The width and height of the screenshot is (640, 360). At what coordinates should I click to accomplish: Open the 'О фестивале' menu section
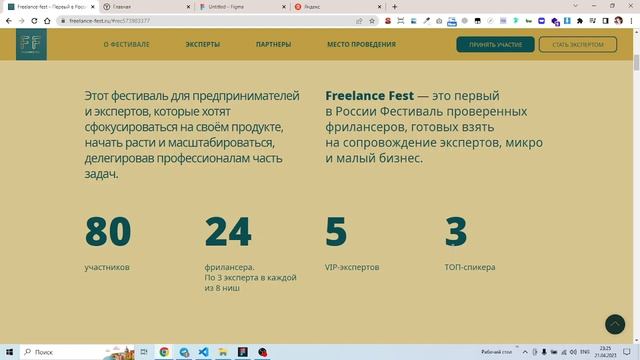point(127,44)
